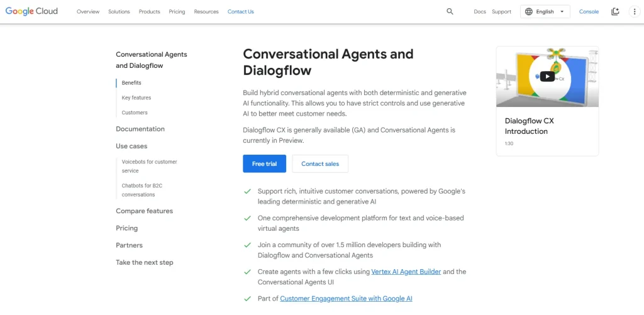Open the Dialogflow CX video thumbnail image

[547, 76]
